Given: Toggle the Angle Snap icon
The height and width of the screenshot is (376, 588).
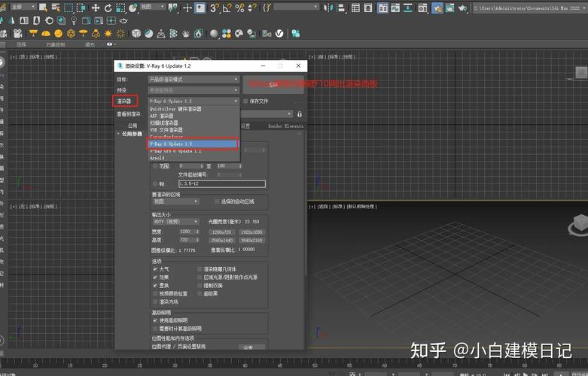Looking at the screenshot, I should pyautogui.click(x=227, y=8).
